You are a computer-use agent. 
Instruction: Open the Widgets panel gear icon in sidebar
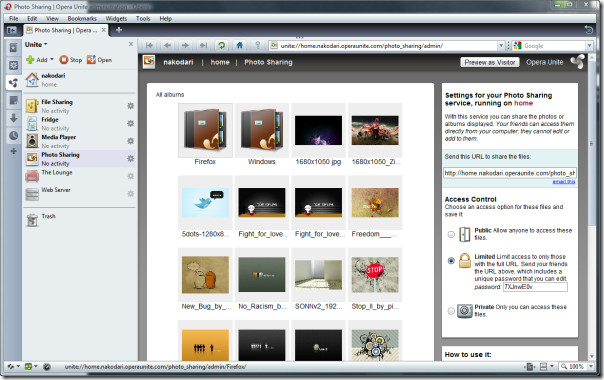pyautogui.click(x=13, y=65)
